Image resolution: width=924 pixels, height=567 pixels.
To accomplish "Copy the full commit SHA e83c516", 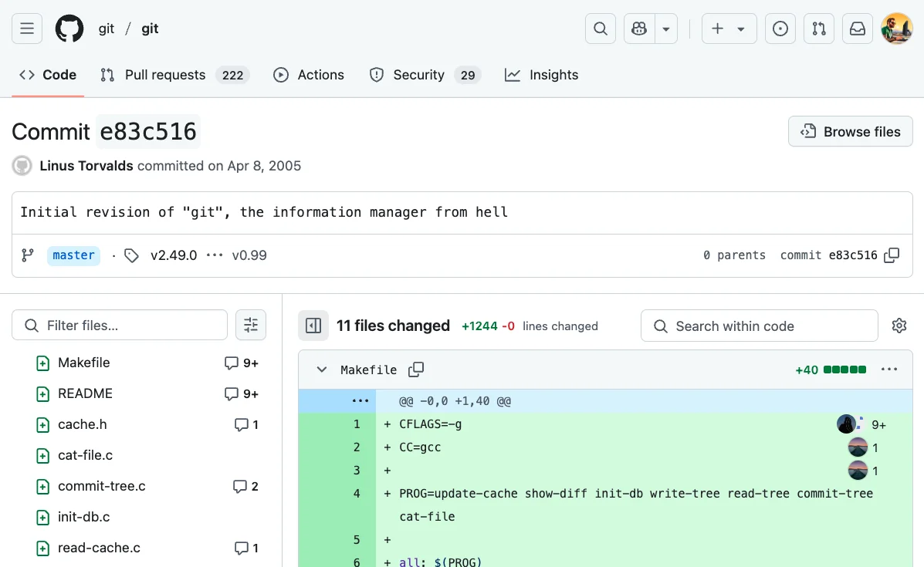I will (892, 255).
